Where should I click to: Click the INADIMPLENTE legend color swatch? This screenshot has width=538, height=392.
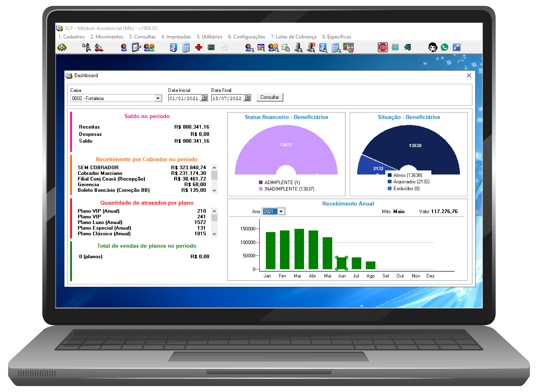261,189
